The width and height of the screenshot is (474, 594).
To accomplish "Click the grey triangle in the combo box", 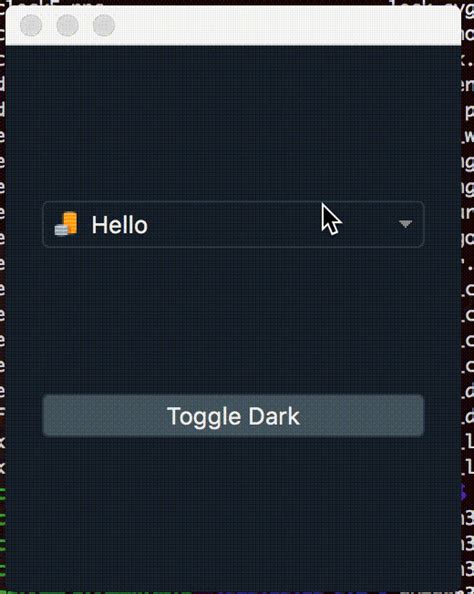I will point(405,224).
